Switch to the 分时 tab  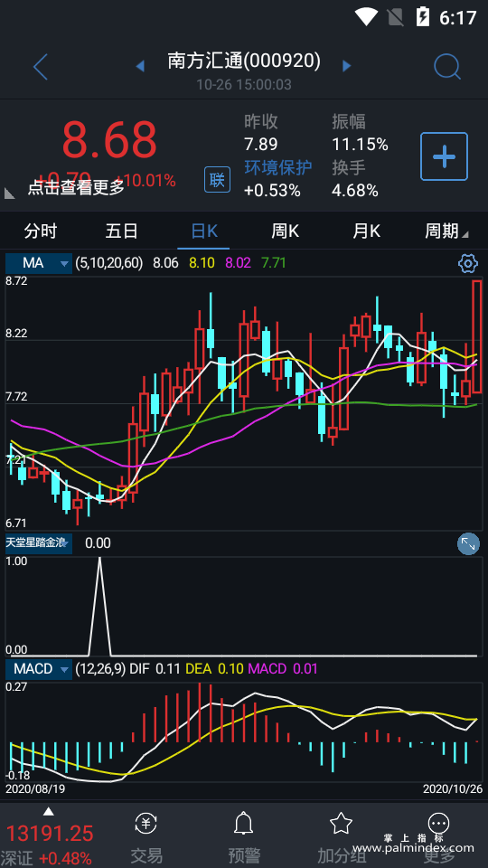[x=41, y=231]
